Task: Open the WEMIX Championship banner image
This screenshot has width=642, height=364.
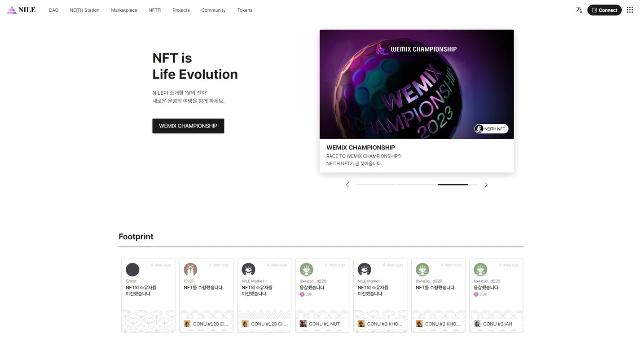Action: pos(417,84)
